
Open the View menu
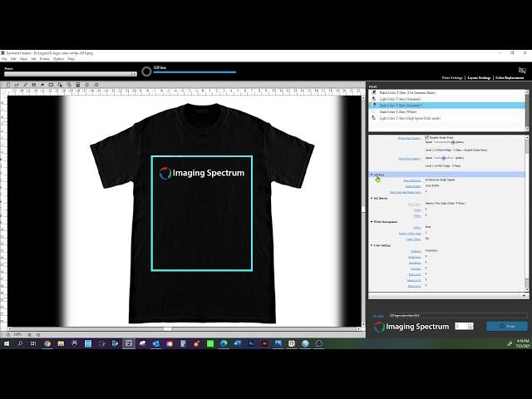tap(23, 59)
